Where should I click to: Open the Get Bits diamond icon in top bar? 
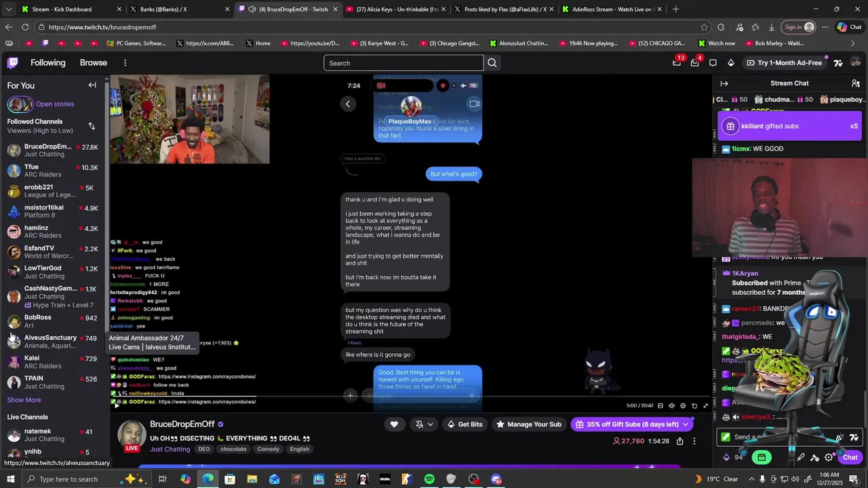coord(731,63)
